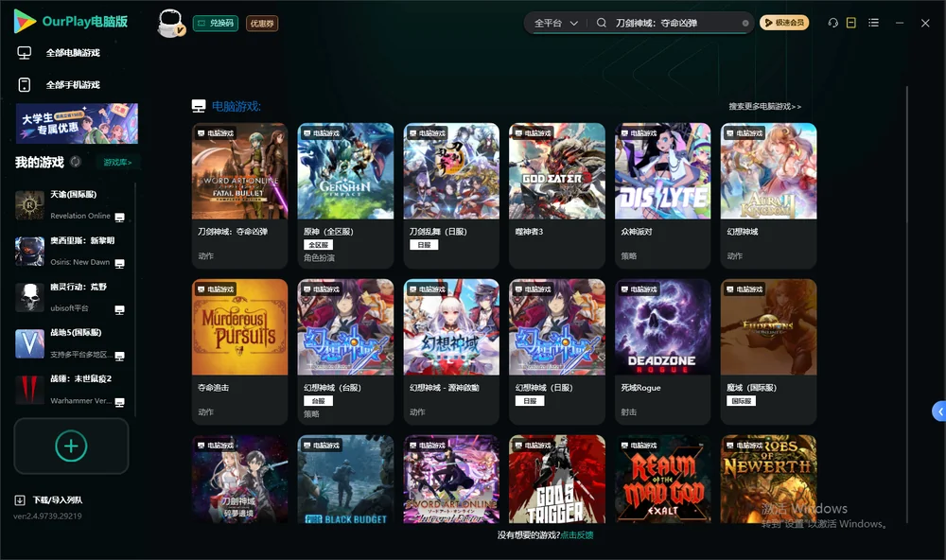
Task: Open the 刀剑乱舞 (日服) game card
Action: click(x=451, y=196)
